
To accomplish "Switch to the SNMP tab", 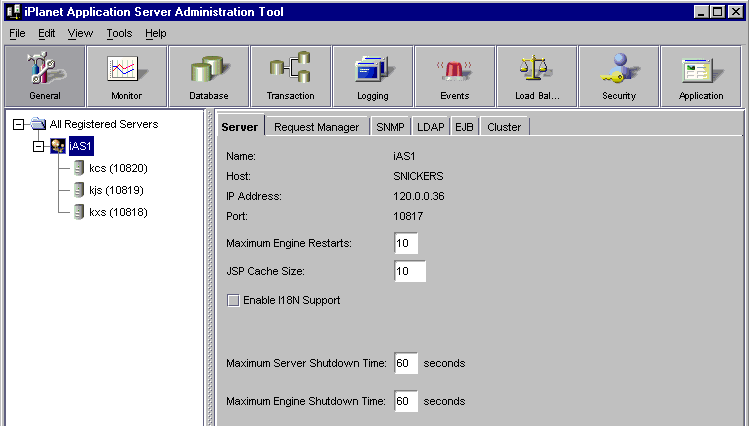I will tap(390, 127).
